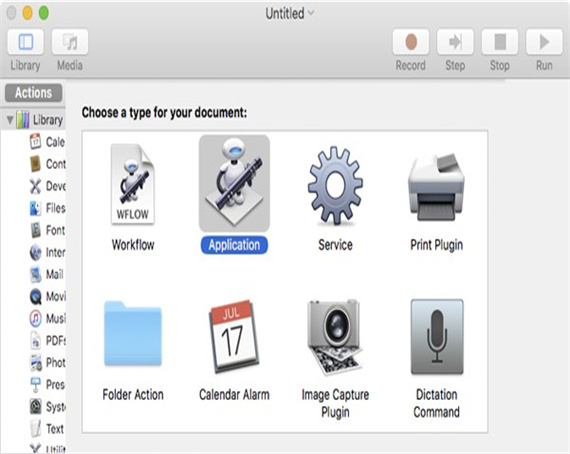Open the Untitled title dropdown chevron
570x454 pixels.
(x=311, y=13)
